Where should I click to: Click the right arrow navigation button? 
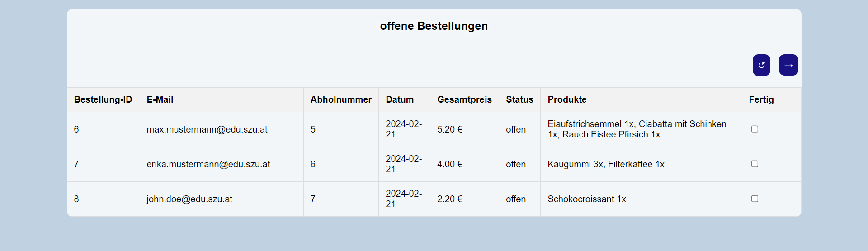coord(788,65)
